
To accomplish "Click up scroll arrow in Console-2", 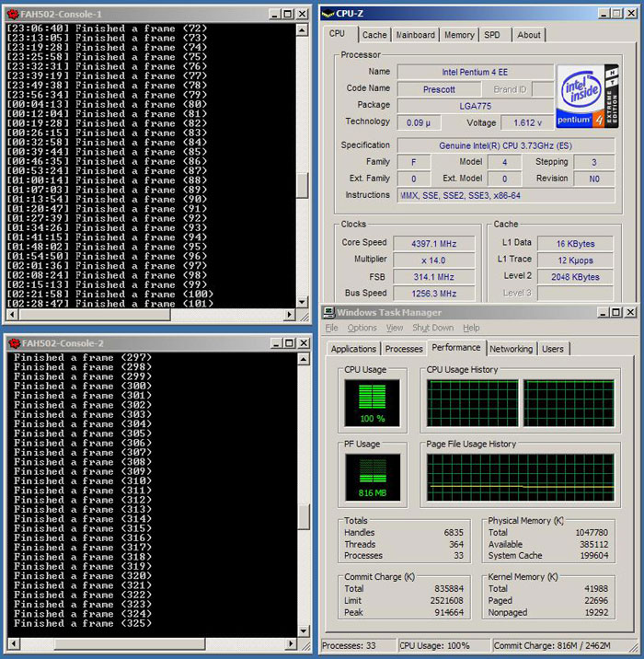I will (304, 359).
